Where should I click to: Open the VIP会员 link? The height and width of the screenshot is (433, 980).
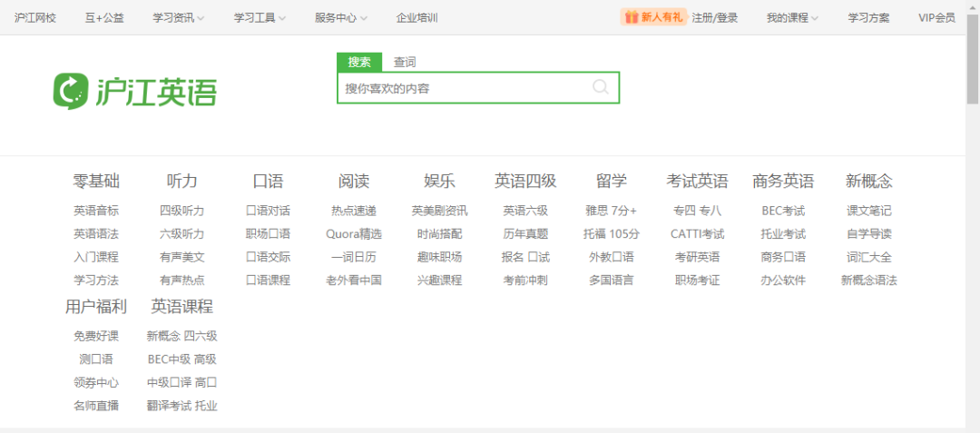[936, 18]
